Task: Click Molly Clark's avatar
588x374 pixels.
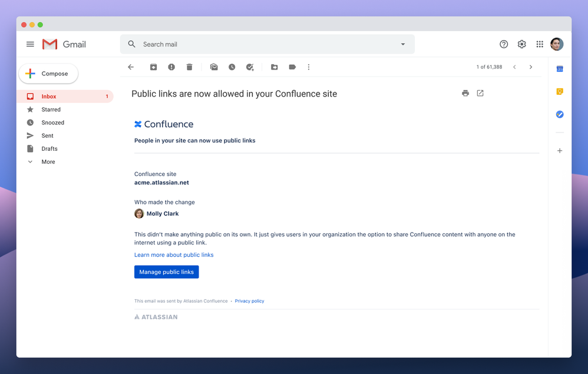Action: (139, 214)
